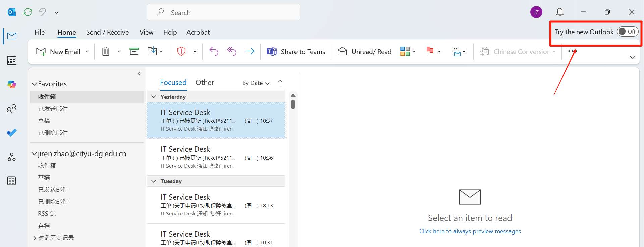The width and height of the screenshot is (644, 247).
Task: Open the Quick Access Toolbar customize arrow
Action: [57, 12]
